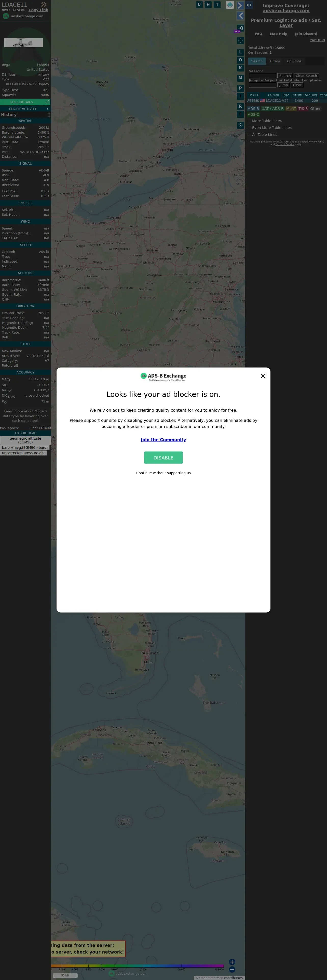Click the Clear Search button

click(x=306, y=76)
